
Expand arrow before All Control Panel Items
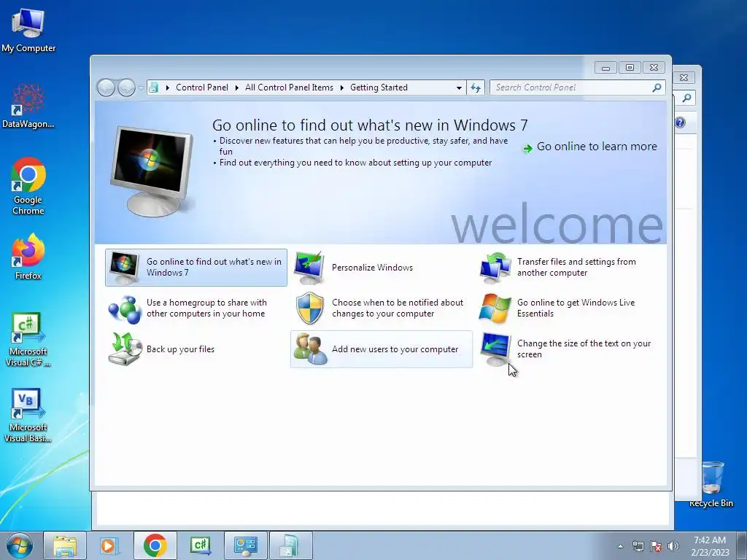click(x=237, y=87)
